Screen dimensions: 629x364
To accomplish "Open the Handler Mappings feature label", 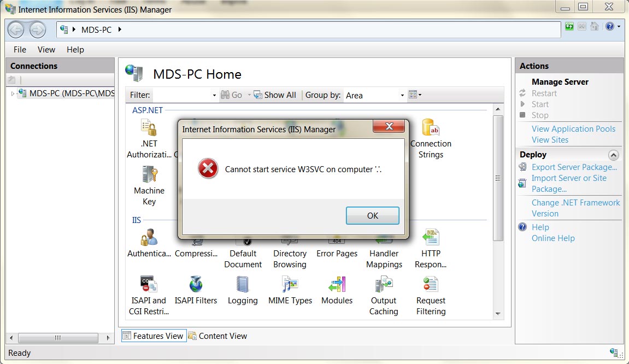I will point(384,259).
